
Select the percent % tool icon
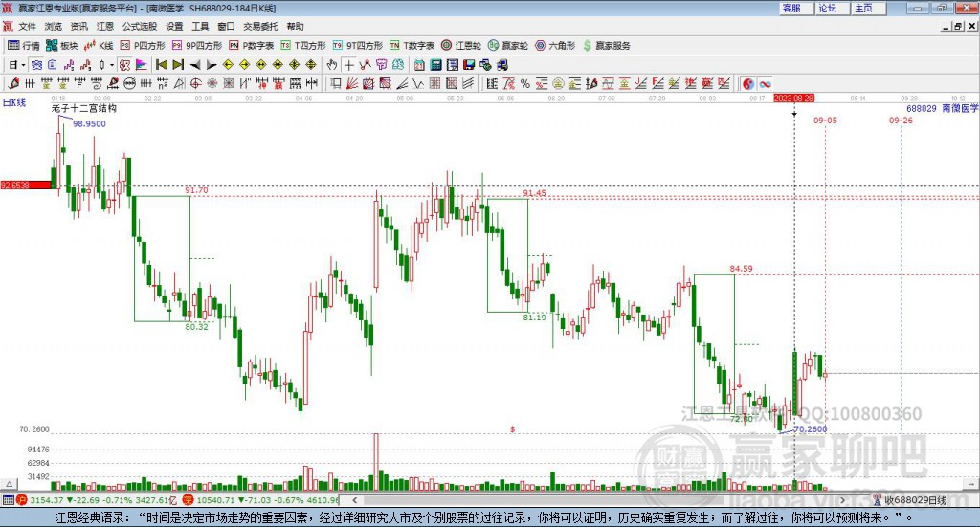click(x=525, y=83)
